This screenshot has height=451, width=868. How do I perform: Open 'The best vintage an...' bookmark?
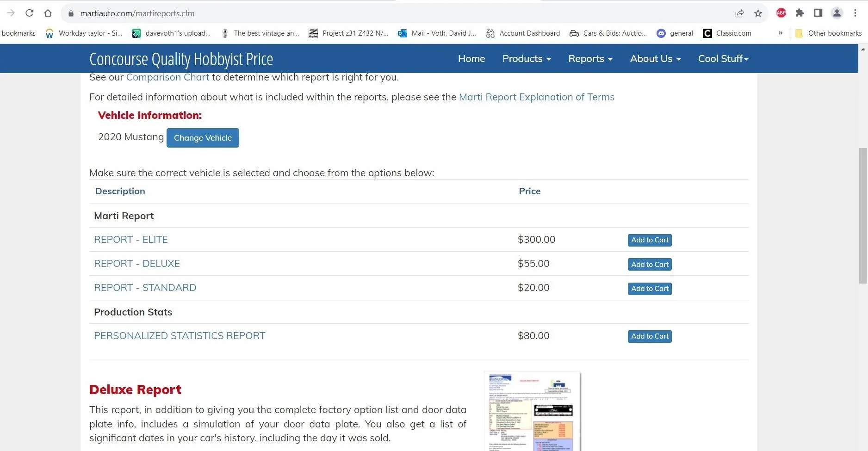point(260,33)
